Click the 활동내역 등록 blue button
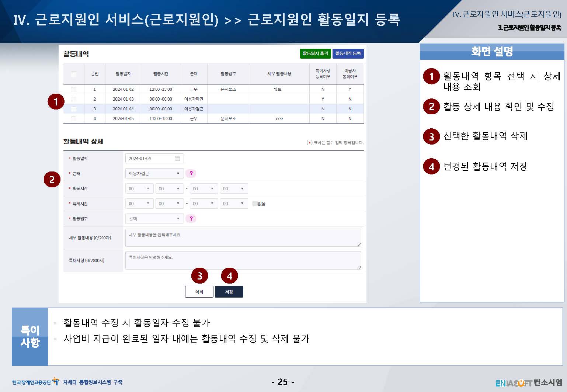 [x=348, y=53]
